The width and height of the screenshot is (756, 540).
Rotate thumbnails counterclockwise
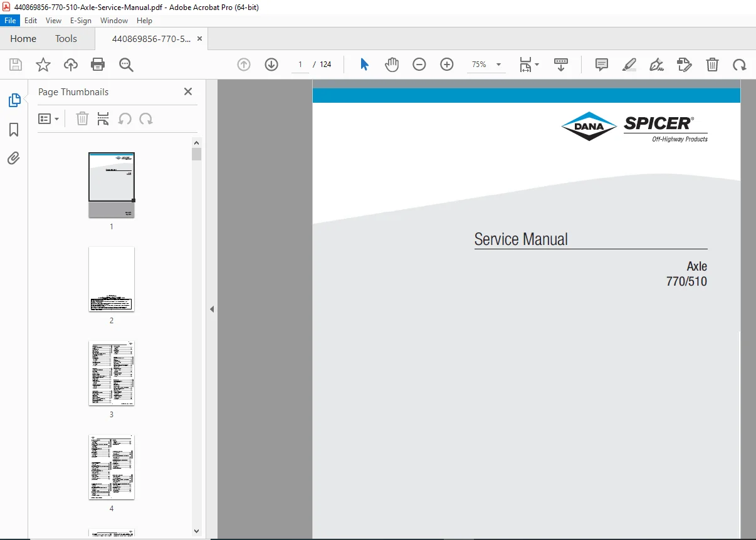125,119
